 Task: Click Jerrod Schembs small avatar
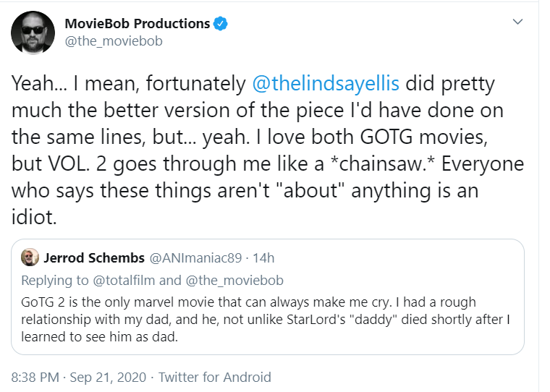[30, 257]
